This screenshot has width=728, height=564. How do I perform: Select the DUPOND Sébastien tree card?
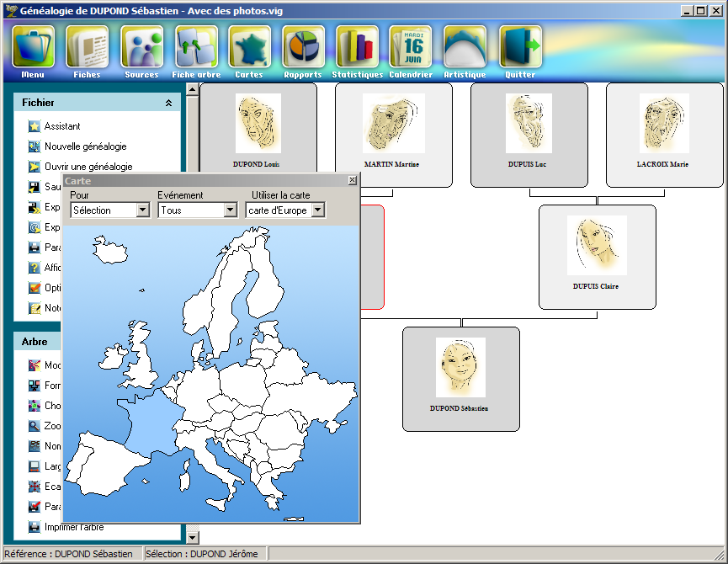(461, 380)
